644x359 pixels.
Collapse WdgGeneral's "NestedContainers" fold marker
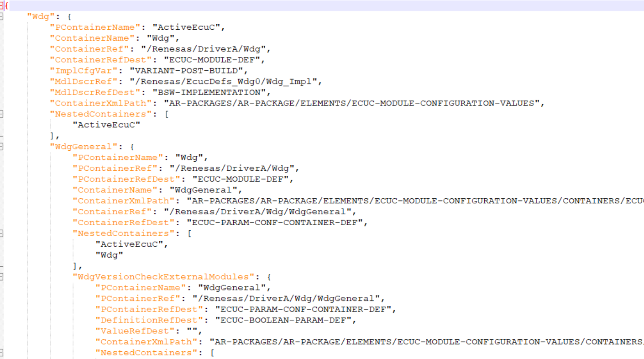pyautogui.click(x=3, y=233)
